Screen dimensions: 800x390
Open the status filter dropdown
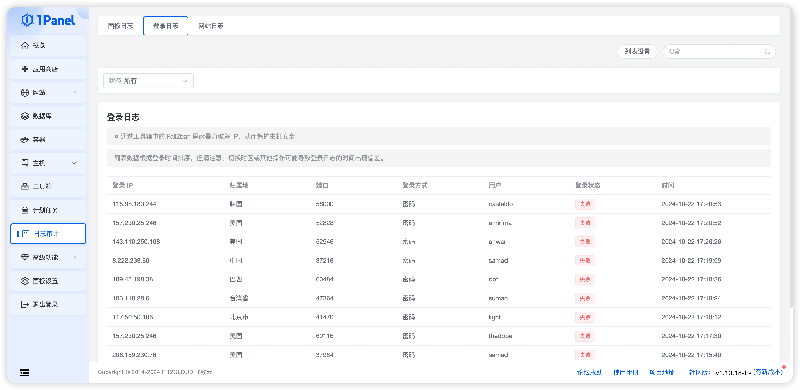tap(148, 81)
